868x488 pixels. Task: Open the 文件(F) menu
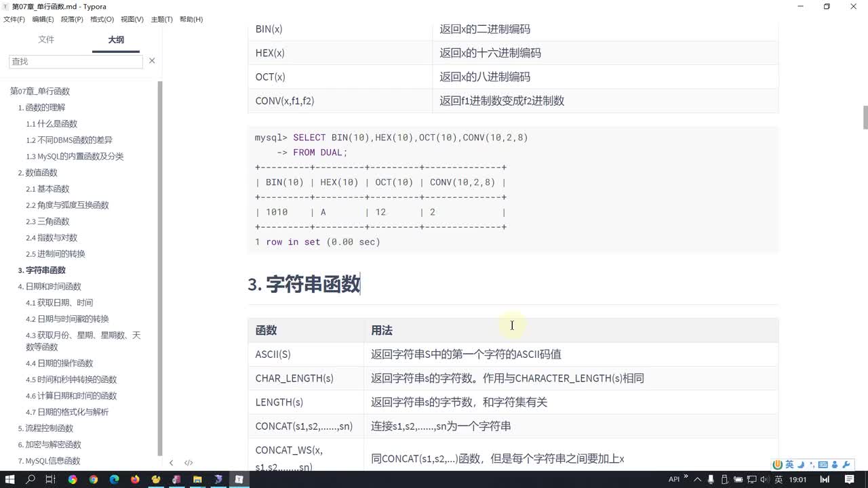(14, 20)
